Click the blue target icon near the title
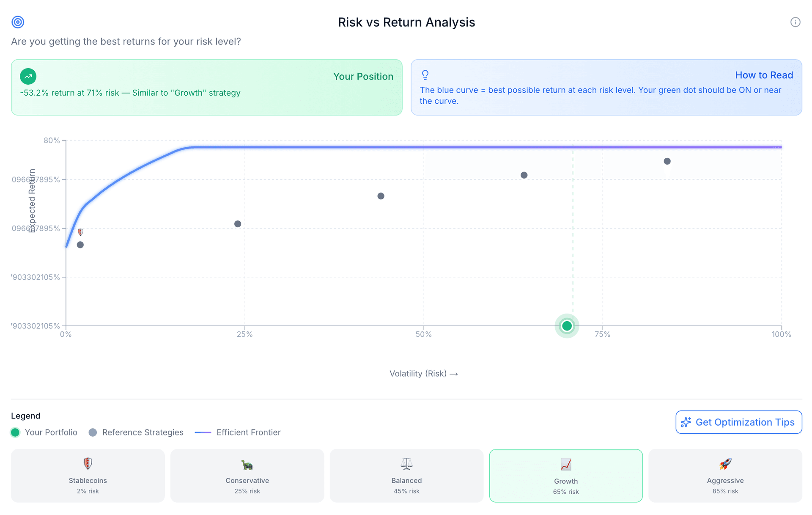The height and width of the screenshot is (515, 812). click(18, 22)
